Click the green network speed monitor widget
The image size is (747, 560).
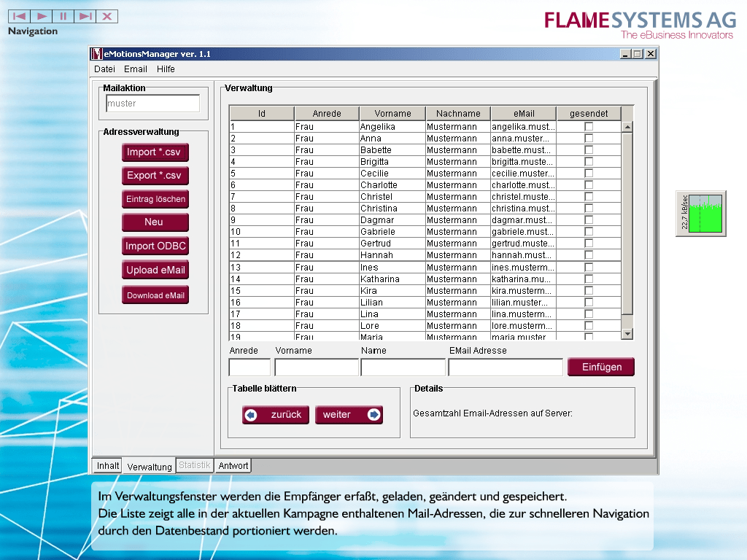[x=701, y=214]
